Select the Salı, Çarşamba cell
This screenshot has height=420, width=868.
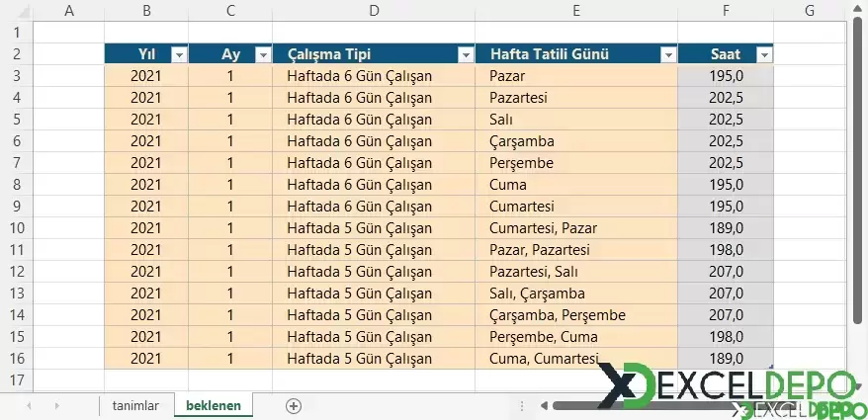576,294
